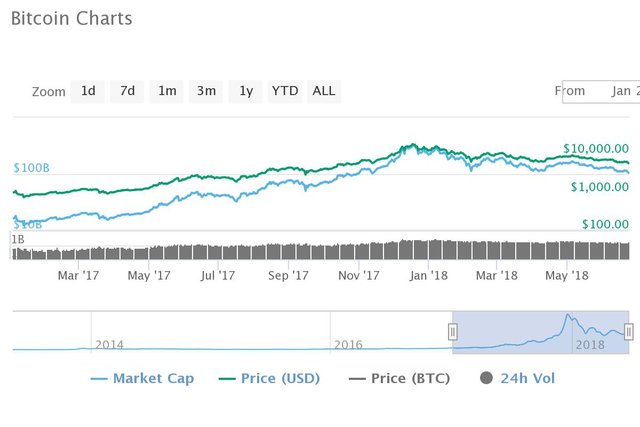The width and height of the screenshot is (640, 427).
Task: Toggle the Price (USD) legend item
Action: [x=269, y=378]
